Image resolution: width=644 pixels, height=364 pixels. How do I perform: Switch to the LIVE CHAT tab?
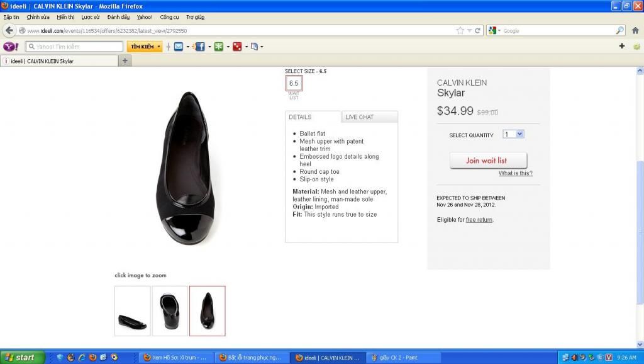click(369, 117)
